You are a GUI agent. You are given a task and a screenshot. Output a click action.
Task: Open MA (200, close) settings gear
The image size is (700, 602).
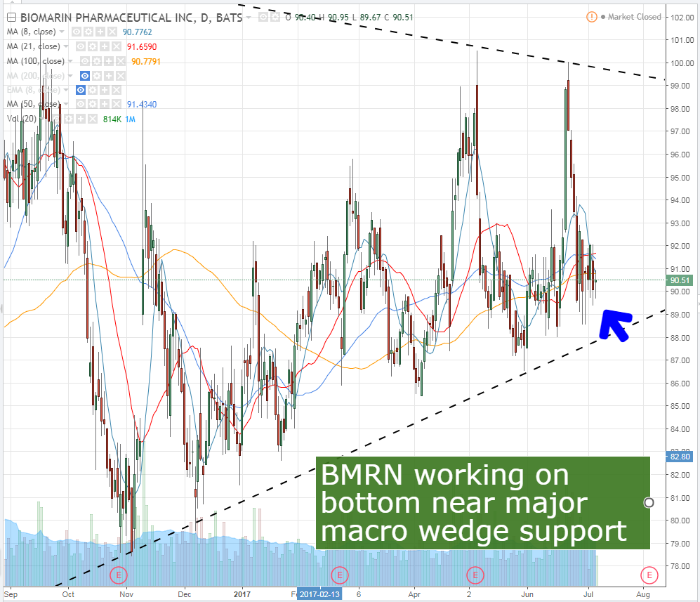tap(97, 76)
